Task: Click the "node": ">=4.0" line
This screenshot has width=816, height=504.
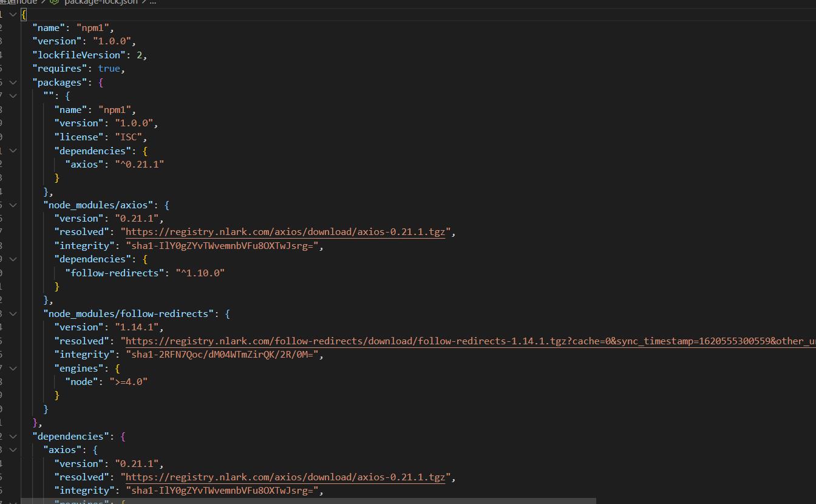Action: pyautogui.click(x=106, y=381)
